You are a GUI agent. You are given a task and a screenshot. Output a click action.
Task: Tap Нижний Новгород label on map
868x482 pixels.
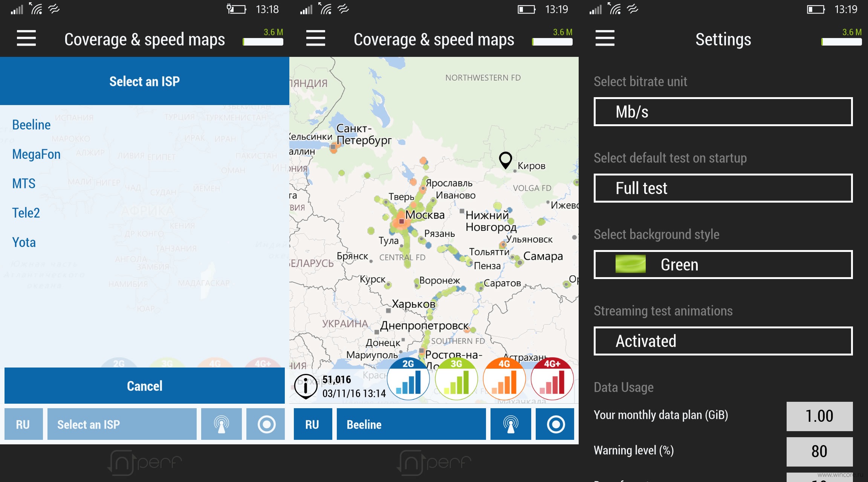pos(491,221)
